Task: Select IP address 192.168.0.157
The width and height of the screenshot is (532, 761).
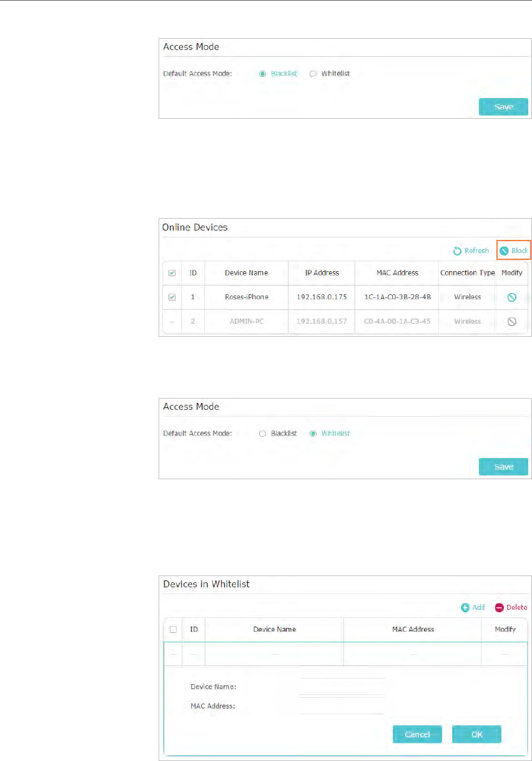Action: coord(322,321)
